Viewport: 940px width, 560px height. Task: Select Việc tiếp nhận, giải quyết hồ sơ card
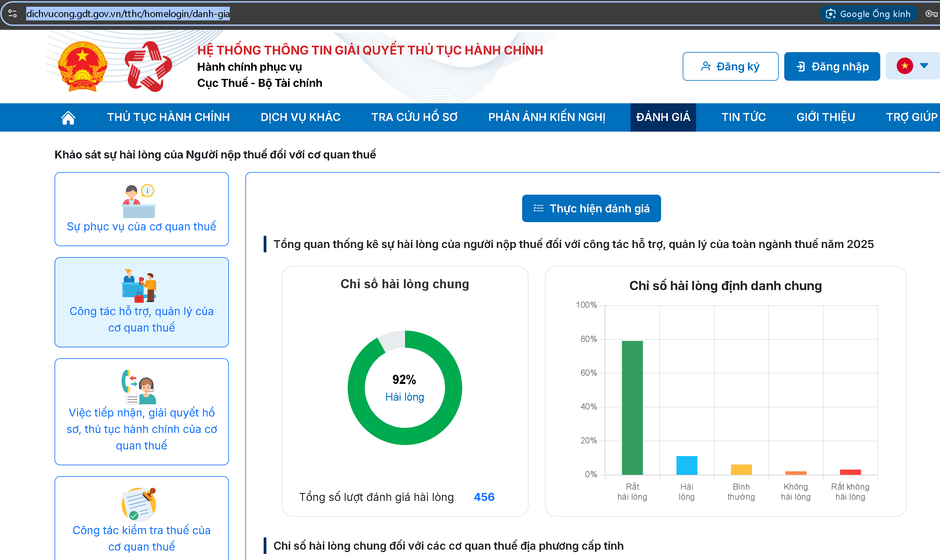[141, 412]
